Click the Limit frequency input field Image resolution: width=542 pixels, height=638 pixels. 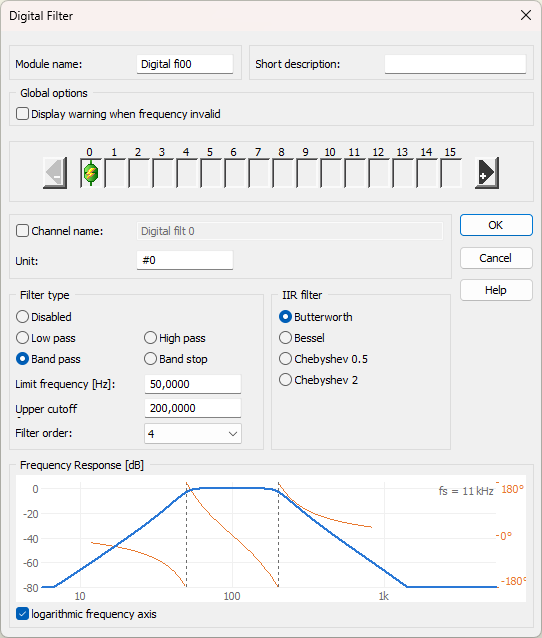[193, 384]
